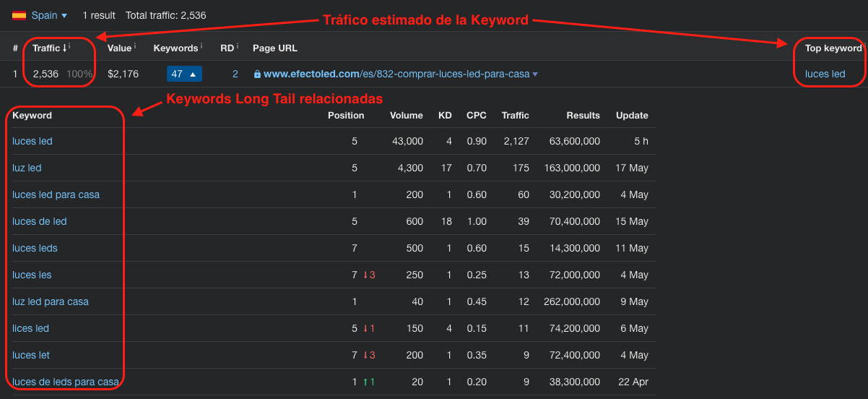Open the efectoled.com page URL link
Screen dimensions: 868x399
[396, 74]
